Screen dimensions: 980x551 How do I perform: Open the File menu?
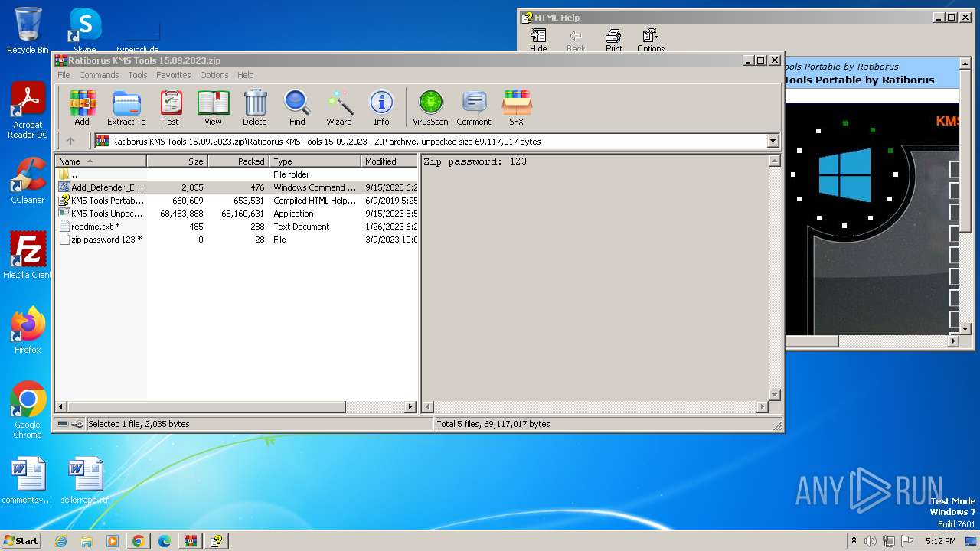click(64, 75)
